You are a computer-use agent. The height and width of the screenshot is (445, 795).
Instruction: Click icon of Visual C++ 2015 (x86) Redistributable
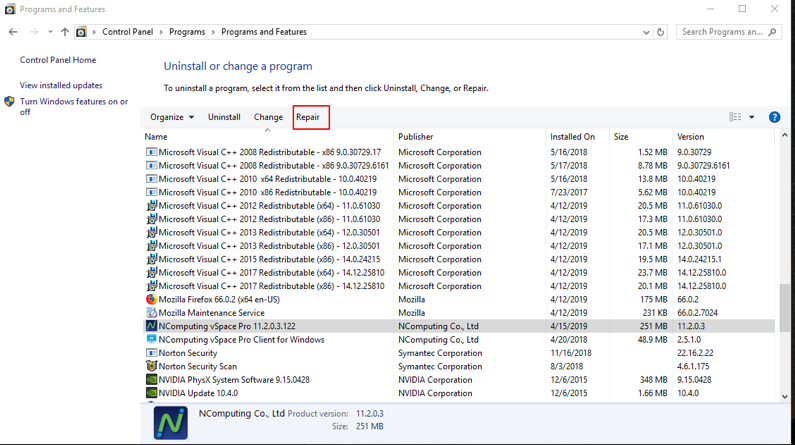pos(151,259)
